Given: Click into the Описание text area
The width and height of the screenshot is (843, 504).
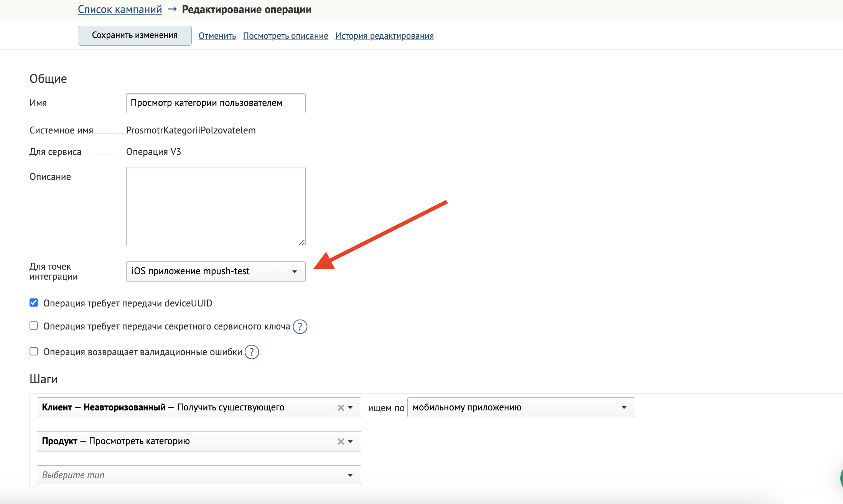Looking at the screenshot, I should point(216,206).
